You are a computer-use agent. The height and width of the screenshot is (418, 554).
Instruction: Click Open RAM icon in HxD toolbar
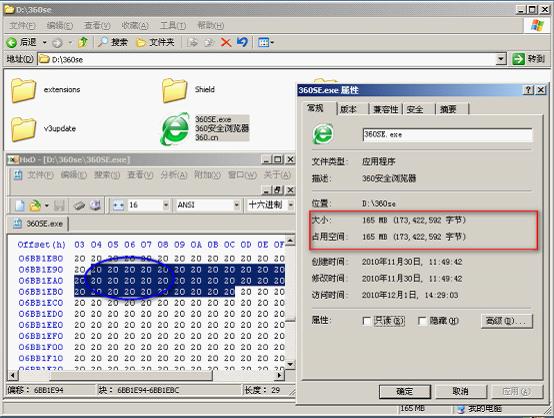pos(79,205)
